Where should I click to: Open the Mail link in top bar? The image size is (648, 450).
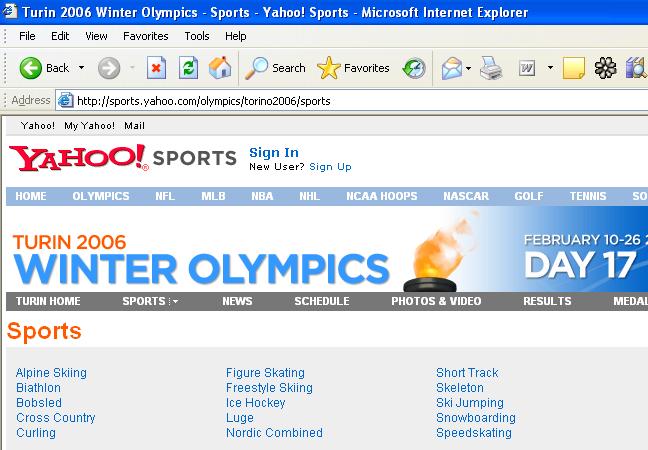click(x=134, y=126)
